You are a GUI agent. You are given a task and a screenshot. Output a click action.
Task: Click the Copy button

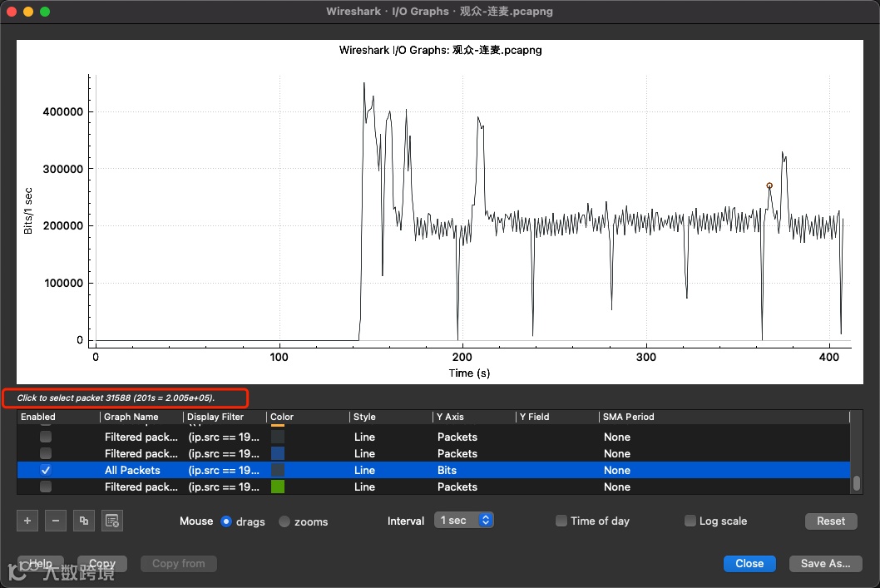coord(102,563)
